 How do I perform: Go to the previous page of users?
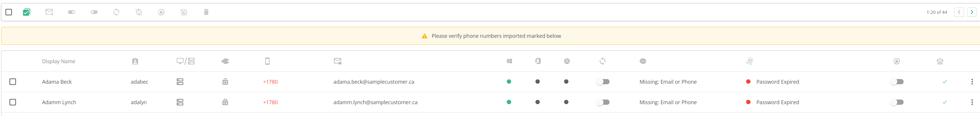959,12
